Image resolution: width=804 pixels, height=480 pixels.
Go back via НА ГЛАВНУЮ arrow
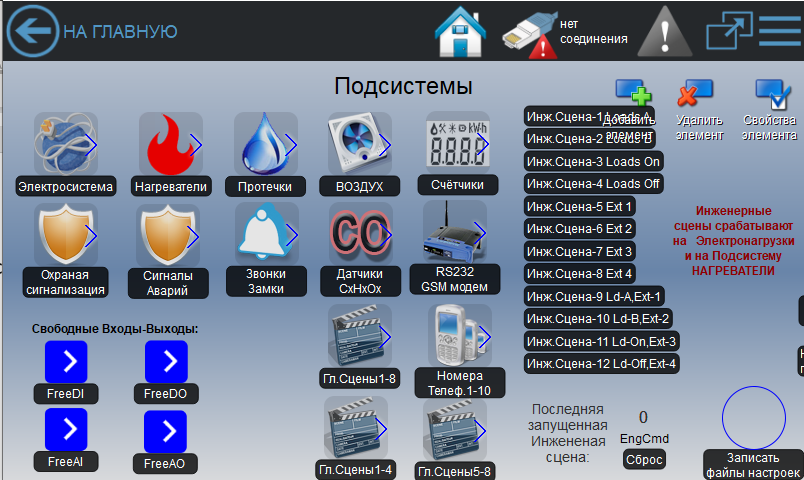click(32, 32)
